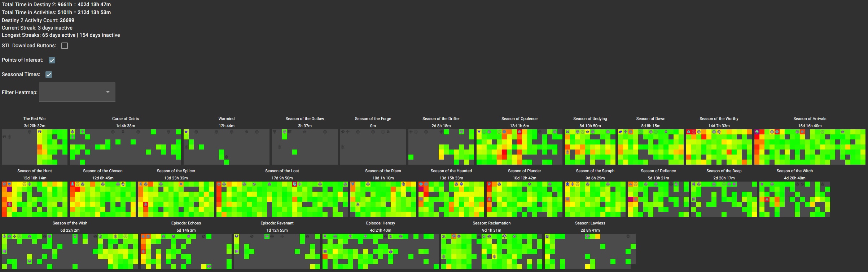
Task: Click the first marker icon in Season of Plunder heatmap
Action: [489, 184]
